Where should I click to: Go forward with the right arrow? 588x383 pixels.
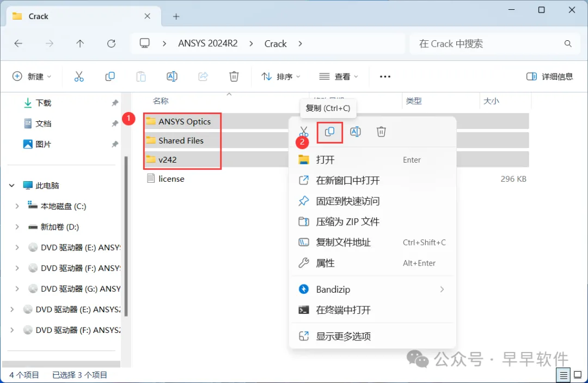(49, 44)
